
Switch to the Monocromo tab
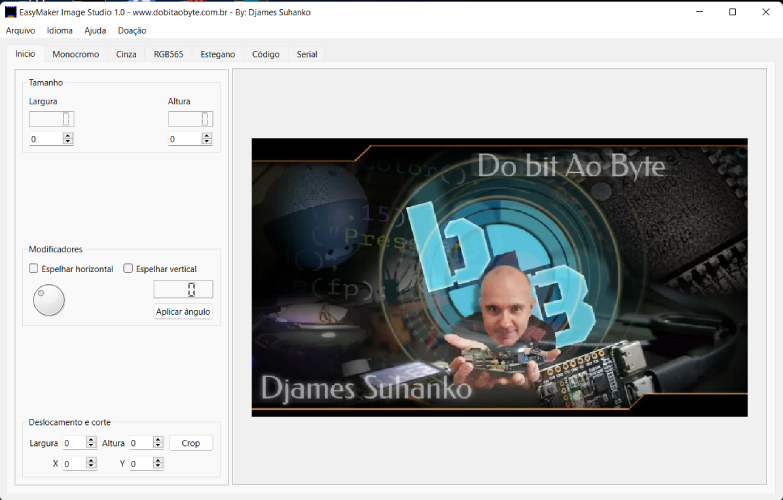[x=75, y=54]
